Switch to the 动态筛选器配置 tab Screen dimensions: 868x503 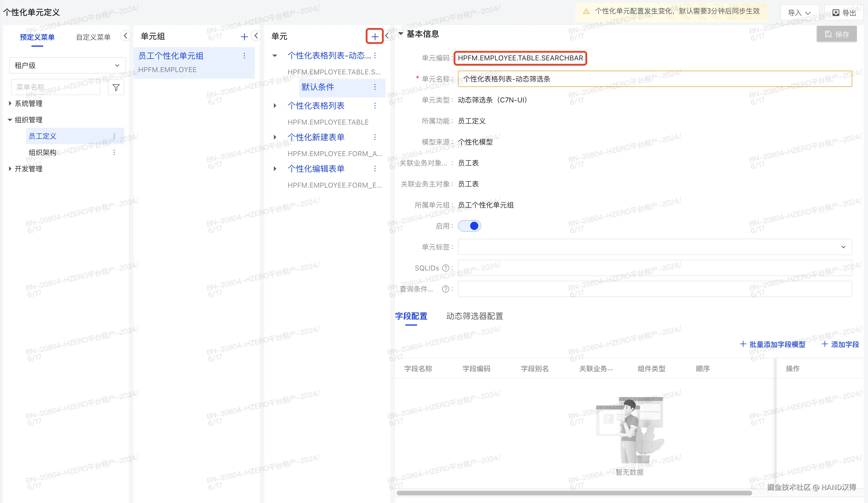[474, 316]
